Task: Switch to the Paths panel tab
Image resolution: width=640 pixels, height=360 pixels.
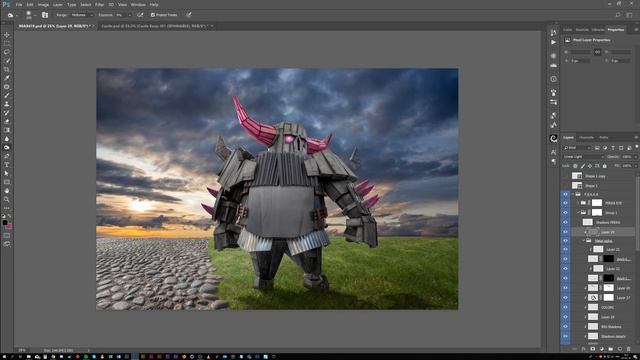Action: click(603, 138)
